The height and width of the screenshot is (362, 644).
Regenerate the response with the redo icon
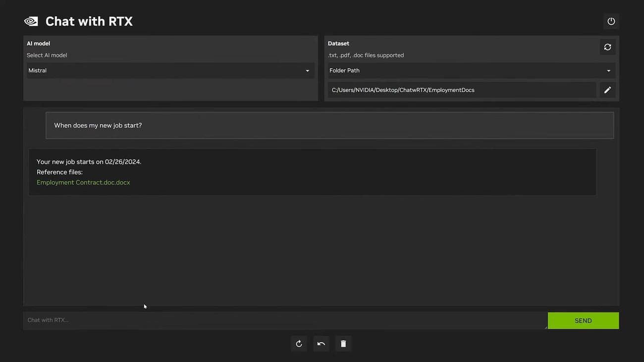click(x=299, y=343)
